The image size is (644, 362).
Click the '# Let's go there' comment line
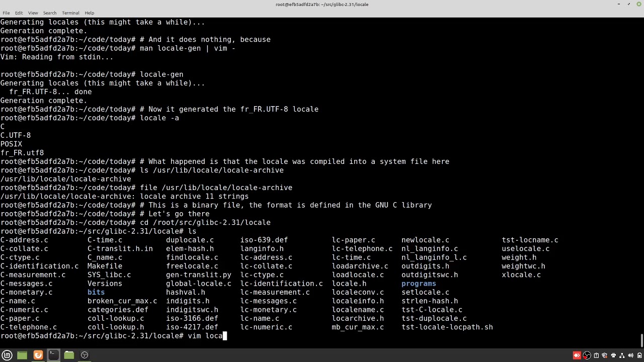coord(175,214)
